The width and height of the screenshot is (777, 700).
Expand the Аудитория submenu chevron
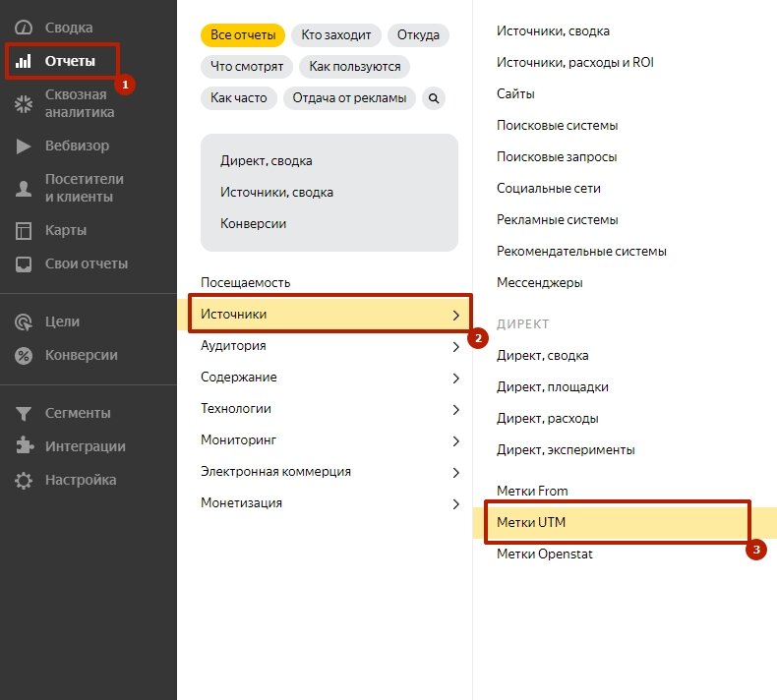tap(456, 347)
